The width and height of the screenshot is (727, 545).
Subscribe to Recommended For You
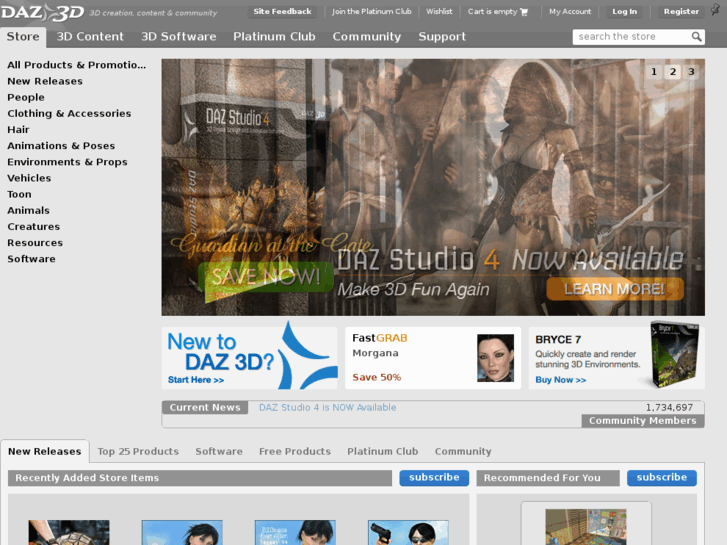(x=662, y=478)
